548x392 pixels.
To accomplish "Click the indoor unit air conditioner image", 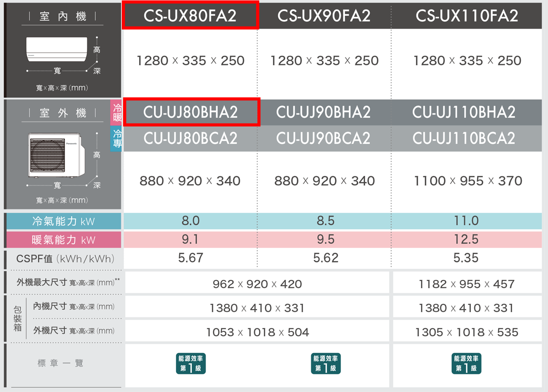I will tap(56, 49).
